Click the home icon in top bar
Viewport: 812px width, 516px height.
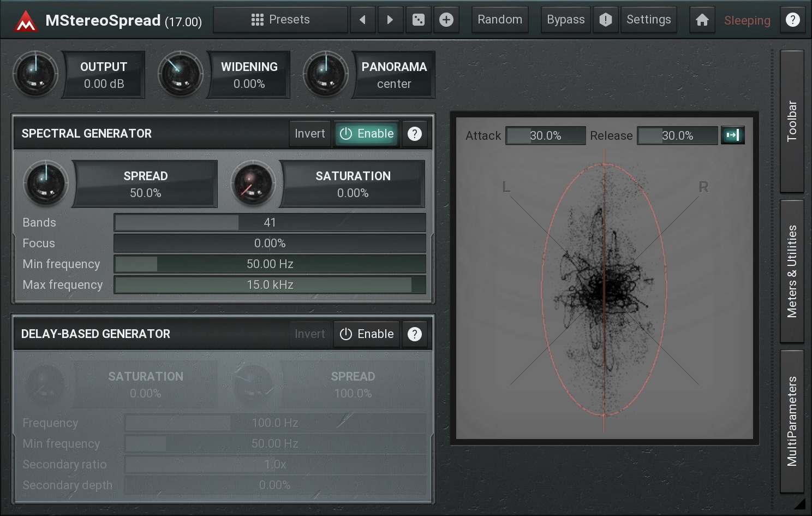702,20
